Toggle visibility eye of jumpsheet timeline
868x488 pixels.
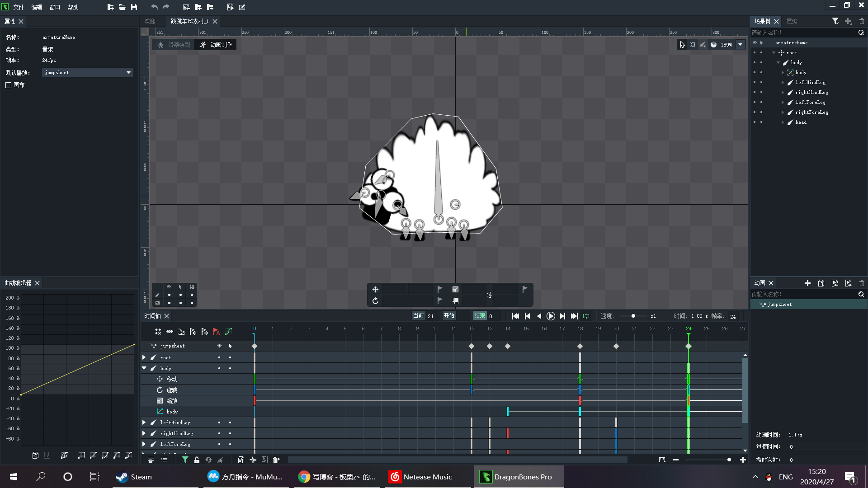click(219, 346)
